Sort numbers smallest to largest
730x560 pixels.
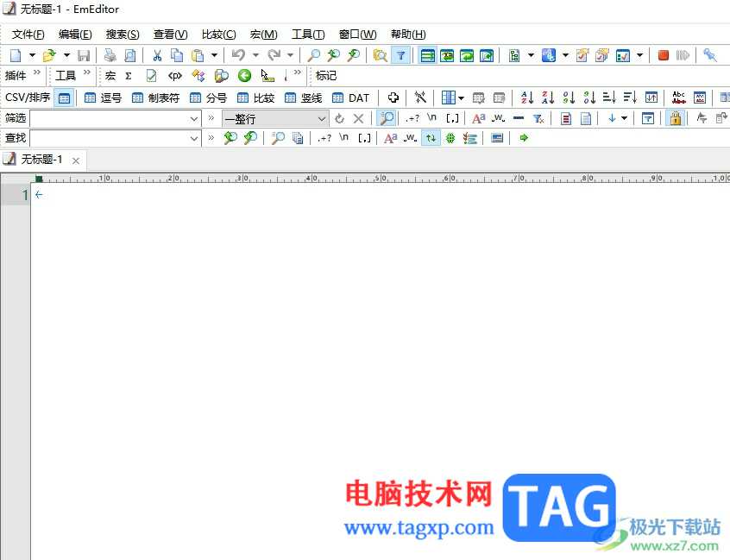pos(569,98)
